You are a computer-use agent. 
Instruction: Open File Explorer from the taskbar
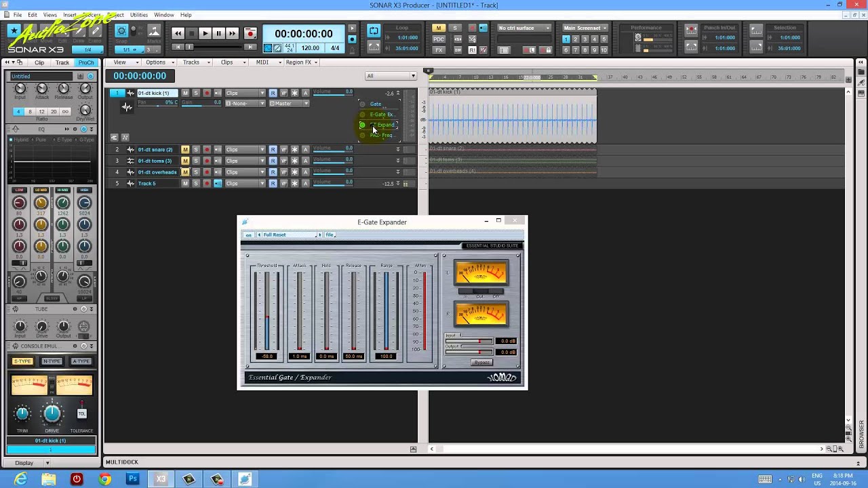49,479
